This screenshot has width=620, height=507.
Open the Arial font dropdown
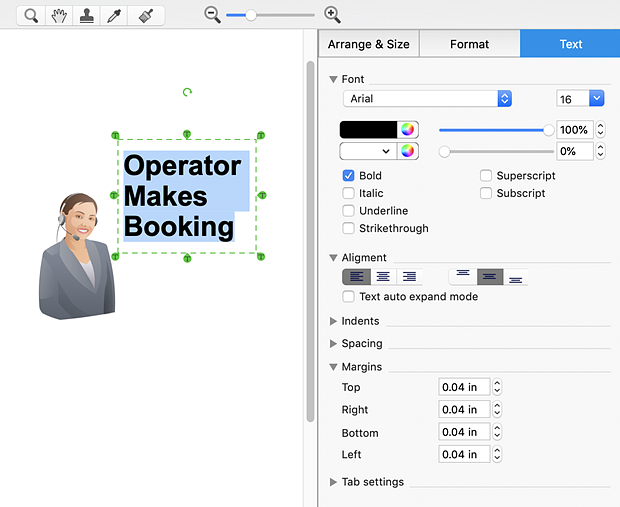[x=427, y=99]
